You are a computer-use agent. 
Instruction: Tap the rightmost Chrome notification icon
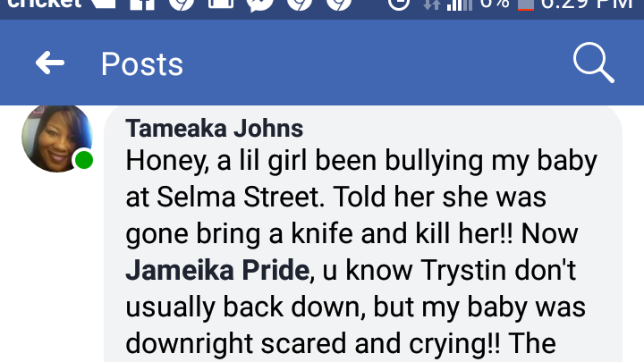tap(339, 4)
